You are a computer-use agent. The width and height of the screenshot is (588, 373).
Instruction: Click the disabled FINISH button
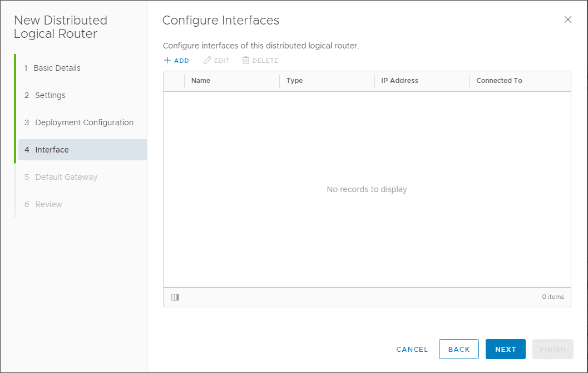[552, 349]
